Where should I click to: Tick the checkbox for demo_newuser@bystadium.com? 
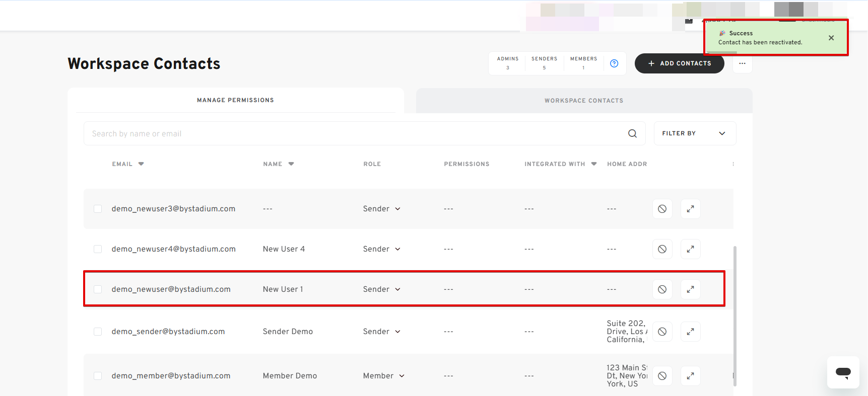98,289
